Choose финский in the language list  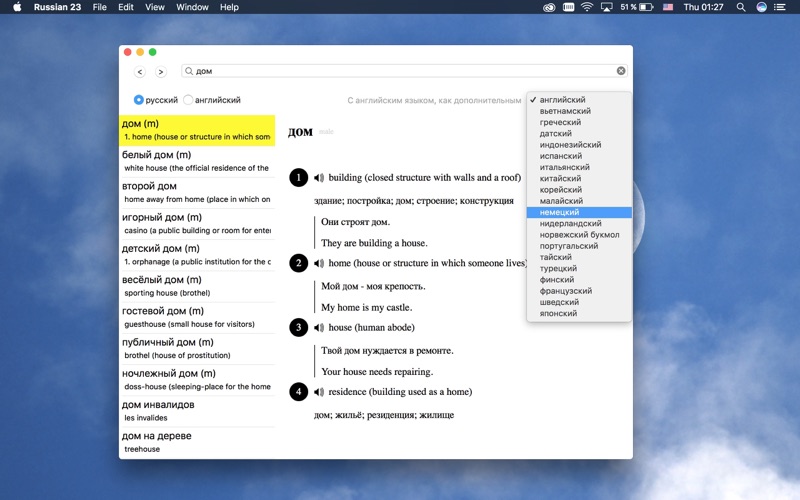[x=579, y=280]
